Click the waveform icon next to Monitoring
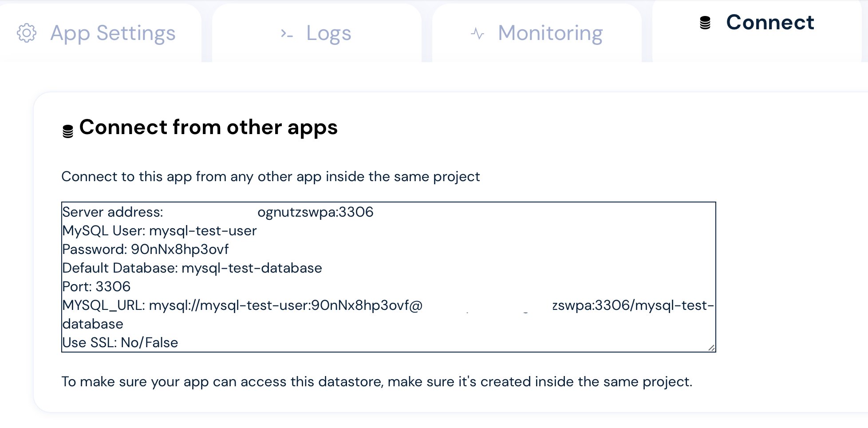This screenshot has height=428, width=868. tap(477, 32)
